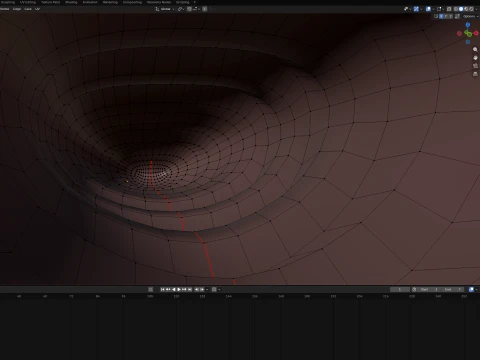Toggle X axis mirror button
Image resolution: width=480 pixels, height=360 pixels.
click(441, 16)
